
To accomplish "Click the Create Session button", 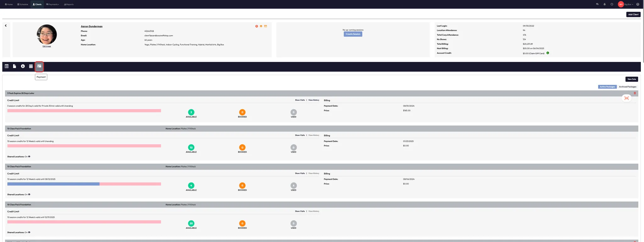I will [x=353, y=34].
